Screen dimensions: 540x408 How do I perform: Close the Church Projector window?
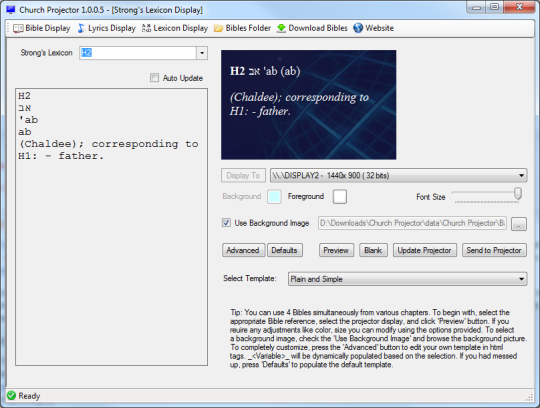(520, 7)
